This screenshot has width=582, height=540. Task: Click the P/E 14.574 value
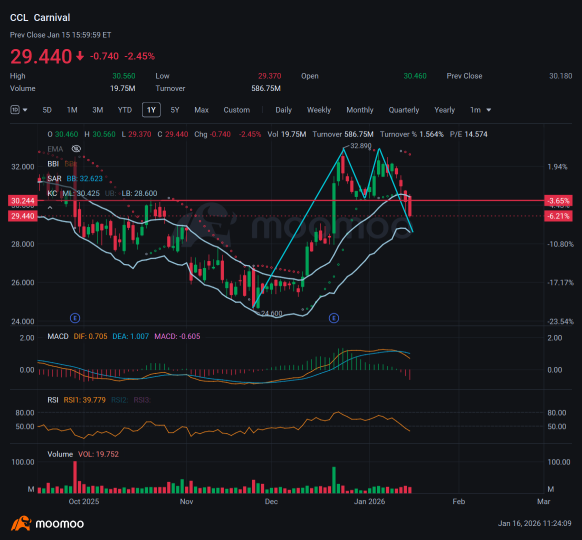click(468, 134)
